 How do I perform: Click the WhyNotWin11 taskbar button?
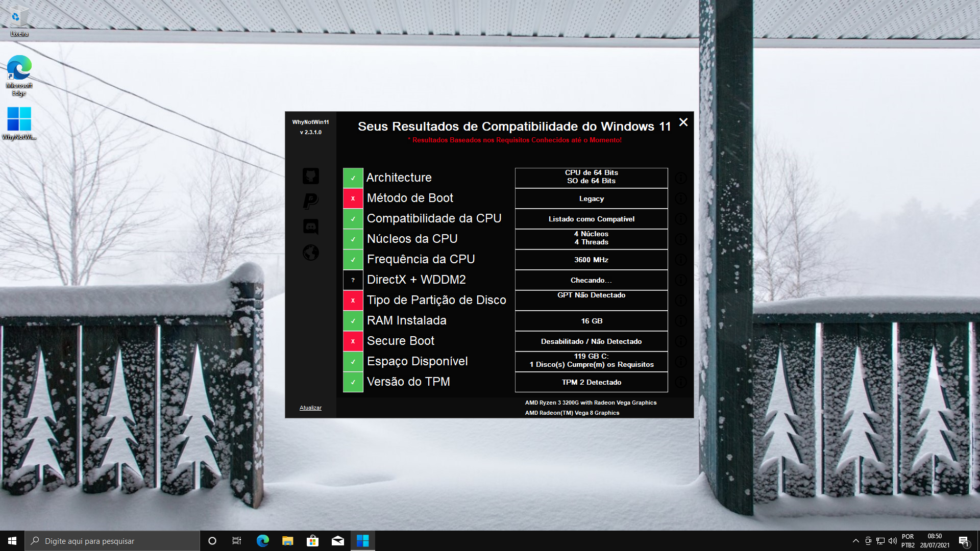tap(363, 541)
